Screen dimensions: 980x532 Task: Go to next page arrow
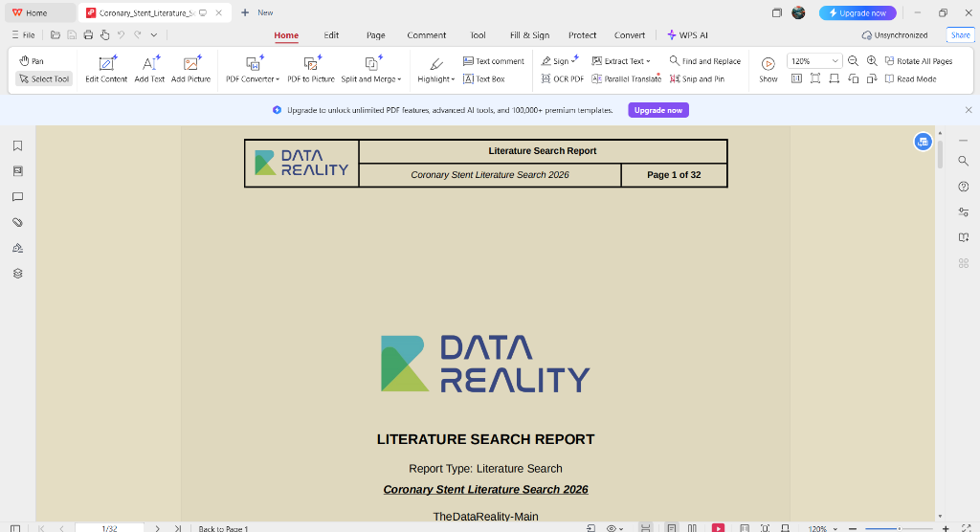click(x=158, y=528)
